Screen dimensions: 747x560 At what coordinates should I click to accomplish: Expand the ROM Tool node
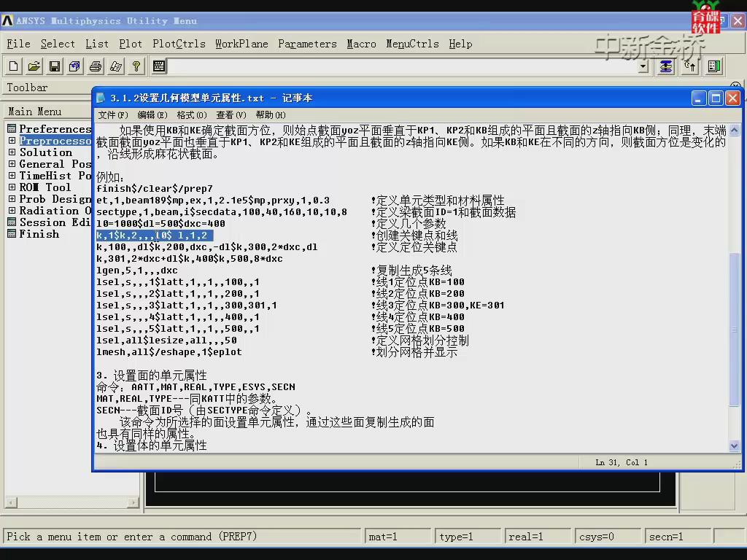coord(12,187)
